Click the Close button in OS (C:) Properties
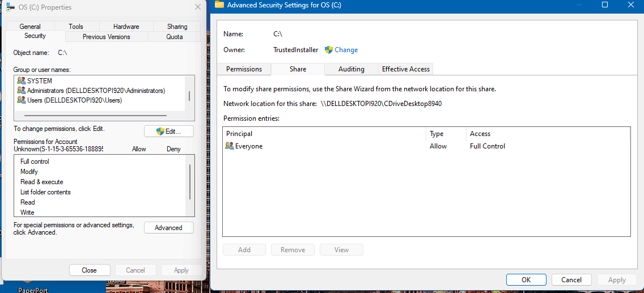 tap(90, 270)
